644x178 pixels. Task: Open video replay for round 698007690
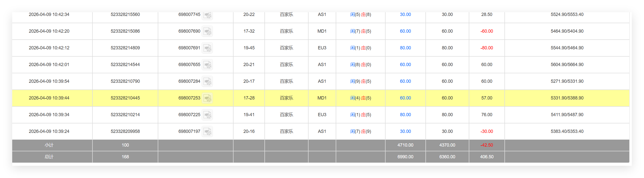point(207,31)
